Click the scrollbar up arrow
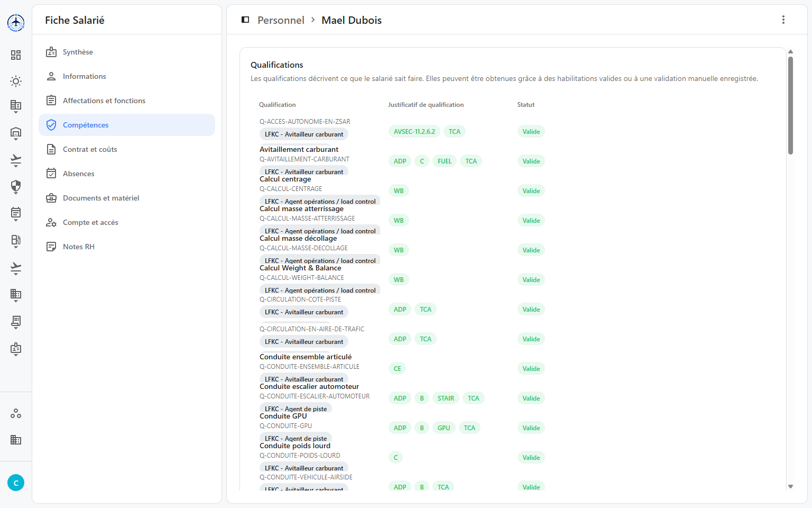 coord(791,52)
